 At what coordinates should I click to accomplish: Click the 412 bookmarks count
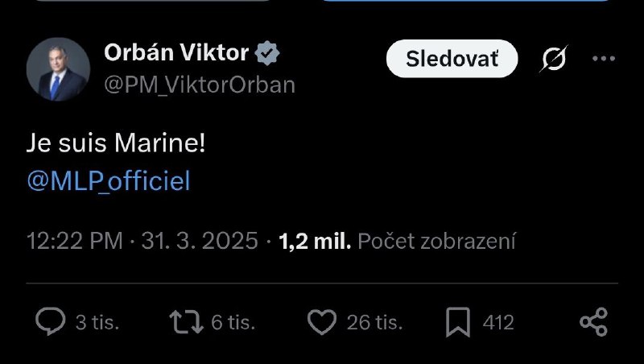point(498,323)
